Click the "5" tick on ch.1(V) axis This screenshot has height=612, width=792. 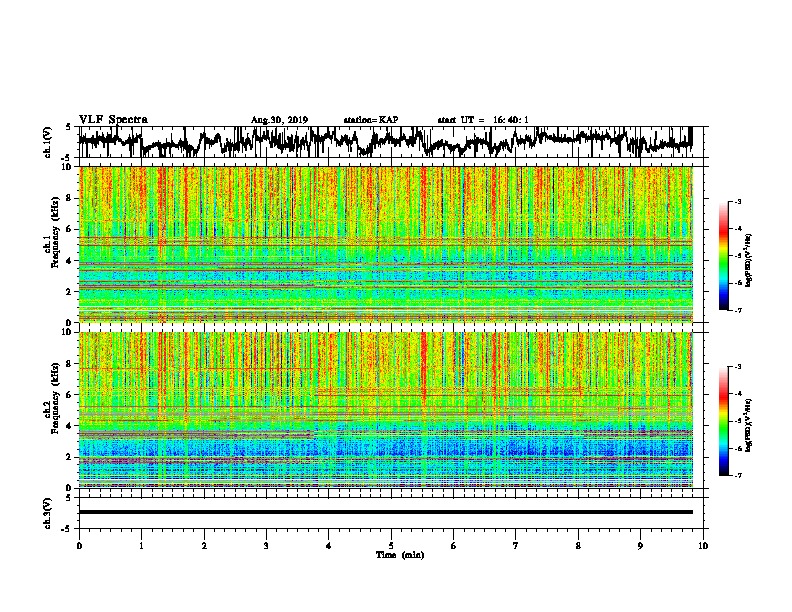click(68, 127)
